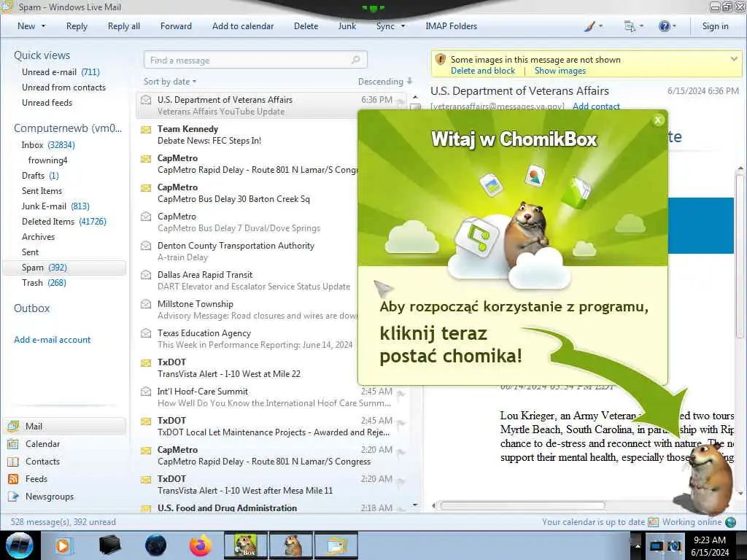Open the frowning4 subfolder

[x=47, y=160]
